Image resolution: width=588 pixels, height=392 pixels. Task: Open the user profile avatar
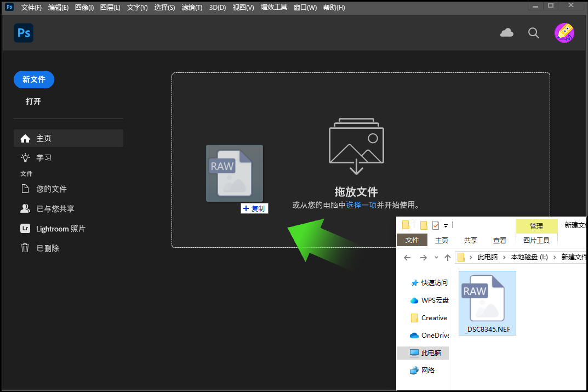pyautogui.click(x=564, y=33)
